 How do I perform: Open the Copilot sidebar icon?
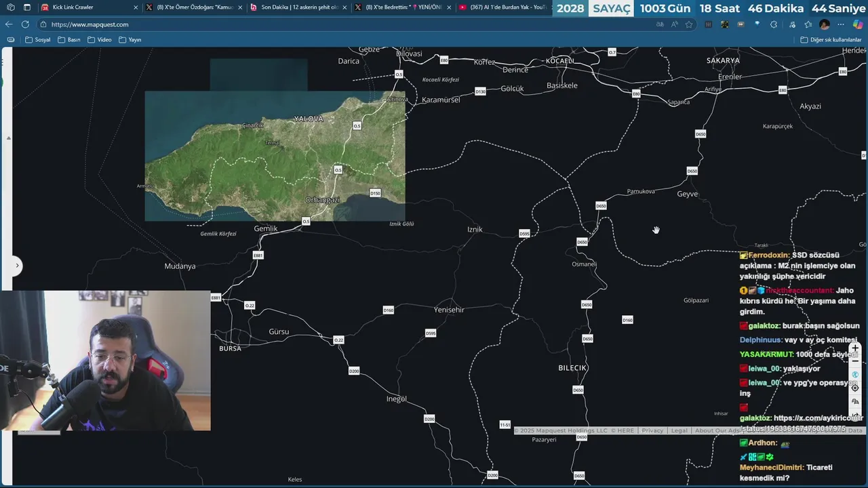pyautogui.click(x=857, y=24)
